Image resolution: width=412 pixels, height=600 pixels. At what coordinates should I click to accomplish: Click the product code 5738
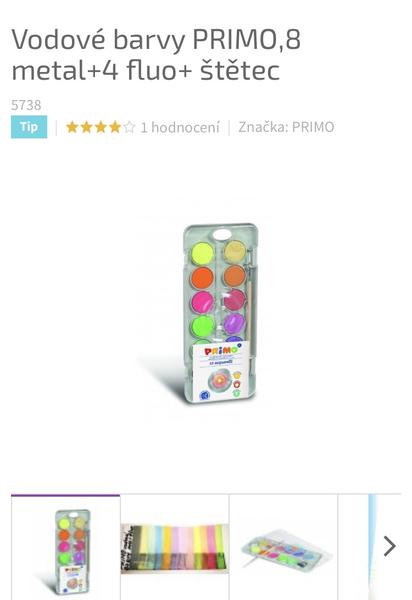click(26, 105)
